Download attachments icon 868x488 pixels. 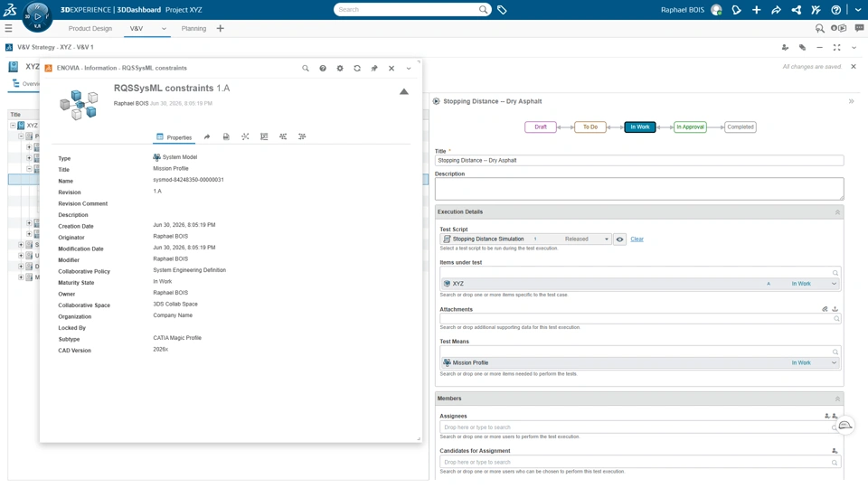pos(835,309)
